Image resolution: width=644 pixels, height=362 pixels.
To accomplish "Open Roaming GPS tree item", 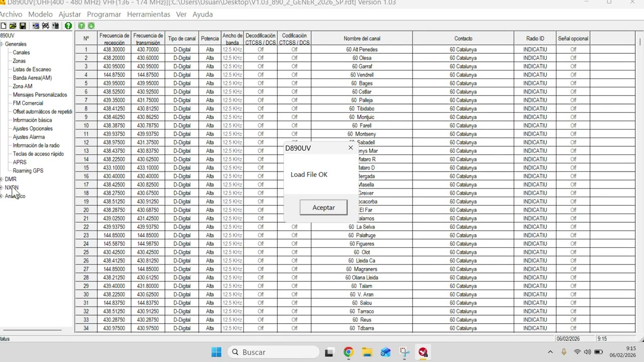I will [28, 171].
